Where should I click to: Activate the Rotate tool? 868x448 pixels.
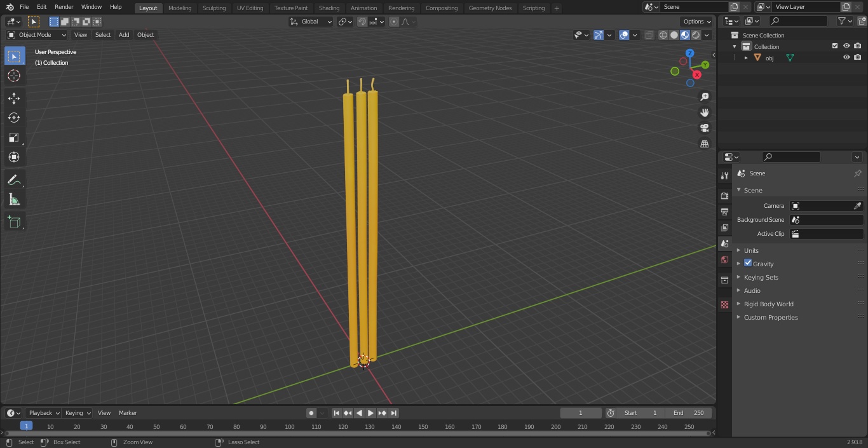point(14,118)
